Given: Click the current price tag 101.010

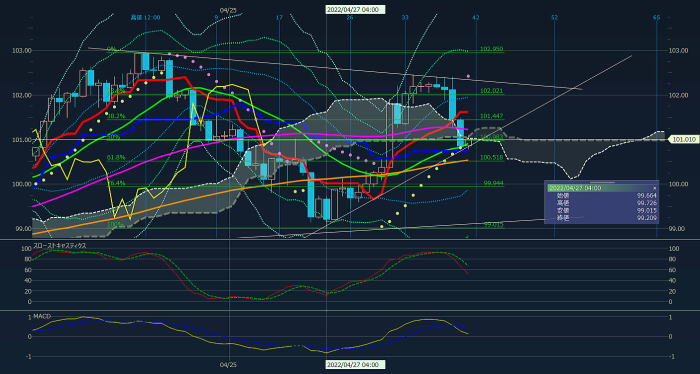Looking at the screenshot, I should point(683,140).
